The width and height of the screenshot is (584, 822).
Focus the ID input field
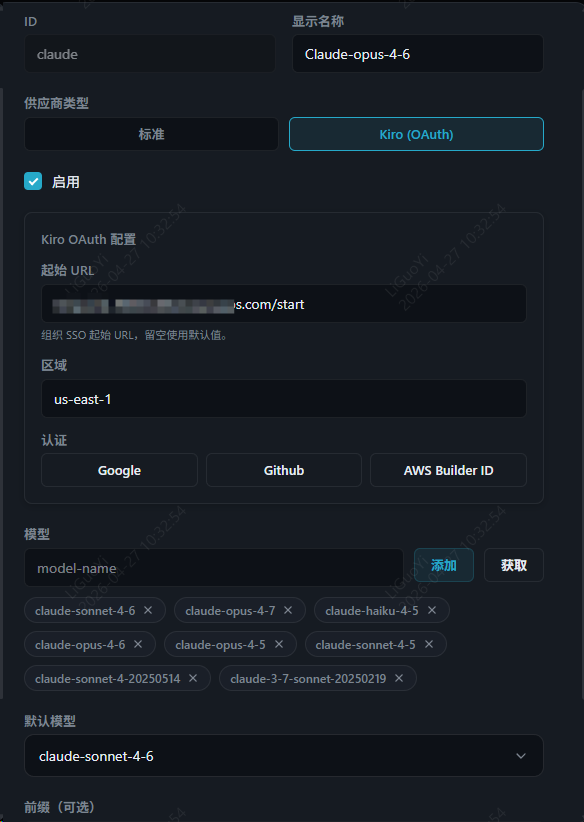pyautogui.click(x=150, y=54)
